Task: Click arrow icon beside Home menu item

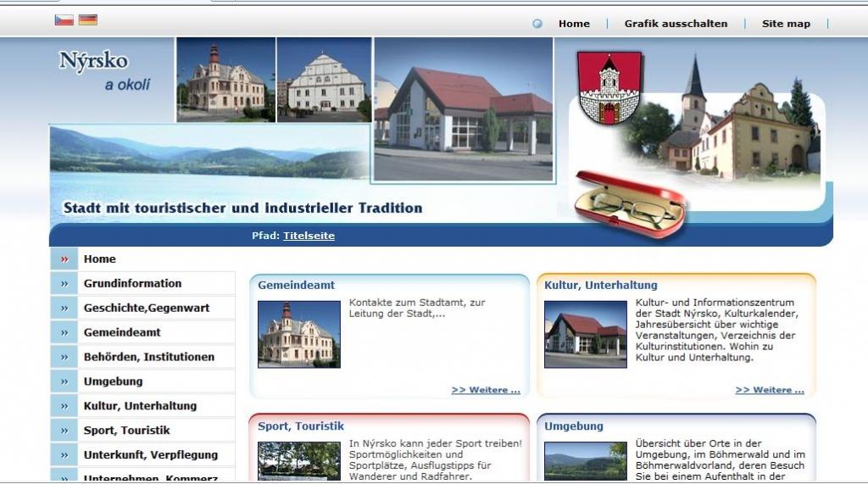Action: click(64, 259)
